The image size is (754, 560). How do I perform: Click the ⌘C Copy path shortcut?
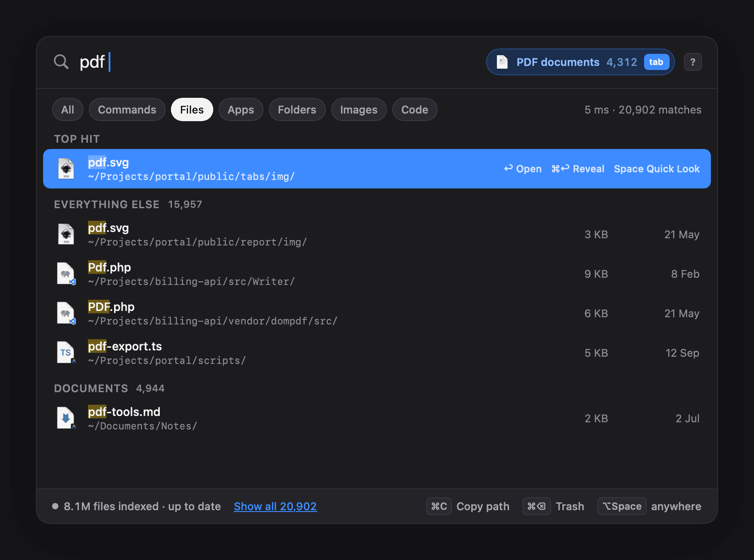[x=468, y=506]
